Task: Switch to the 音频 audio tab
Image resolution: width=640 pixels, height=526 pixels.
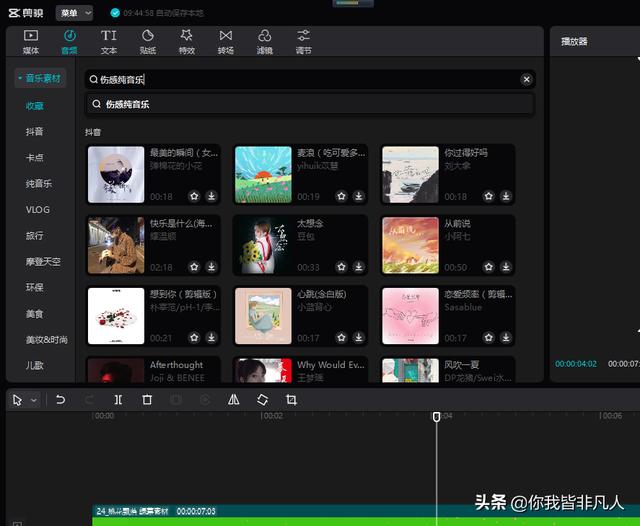Action: pyautogui.click(x=69, y=42)
